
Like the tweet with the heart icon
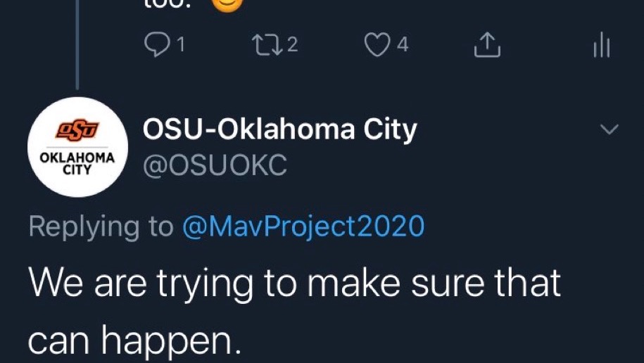tap(377, 45)
